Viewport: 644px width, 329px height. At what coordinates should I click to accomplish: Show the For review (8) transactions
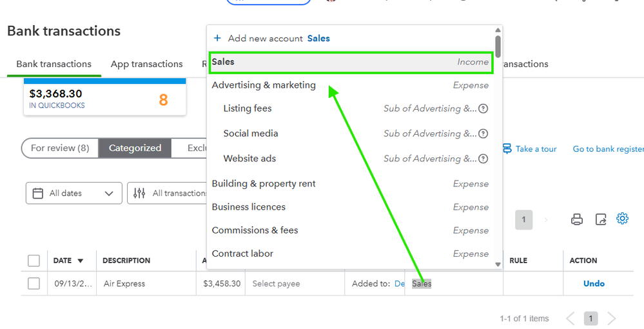coord(60,148)
